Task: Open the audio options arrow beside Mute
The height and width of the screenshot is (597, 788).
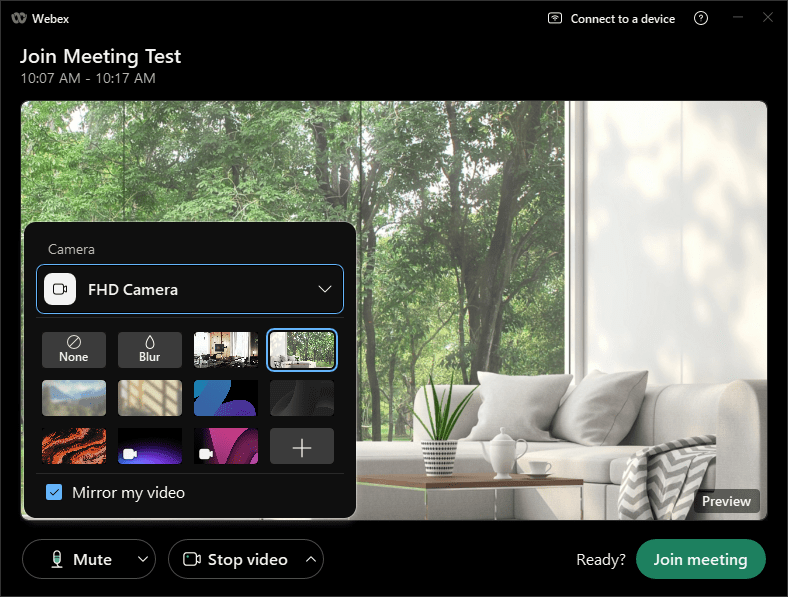Action: (143, 559)
